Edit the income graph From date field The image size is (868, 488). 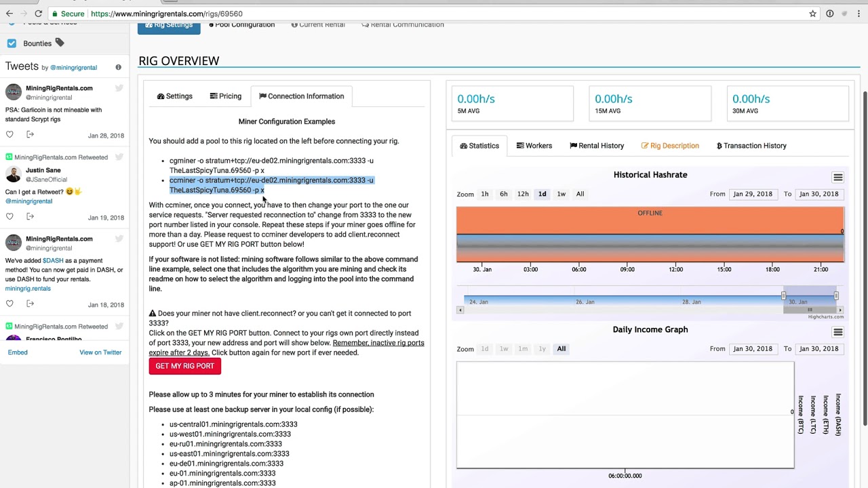pos(753,348)
